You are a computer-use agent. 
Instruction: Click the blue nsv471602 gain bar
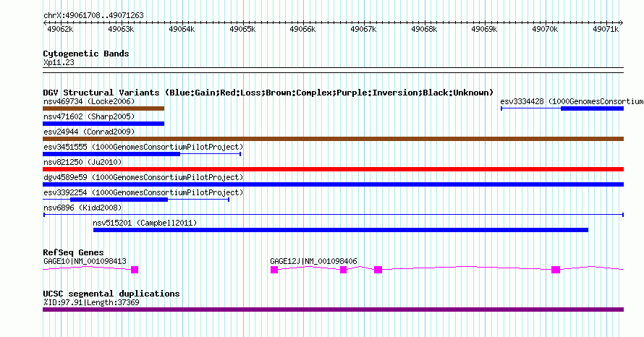pyautogui.click(x=103, y=124)
